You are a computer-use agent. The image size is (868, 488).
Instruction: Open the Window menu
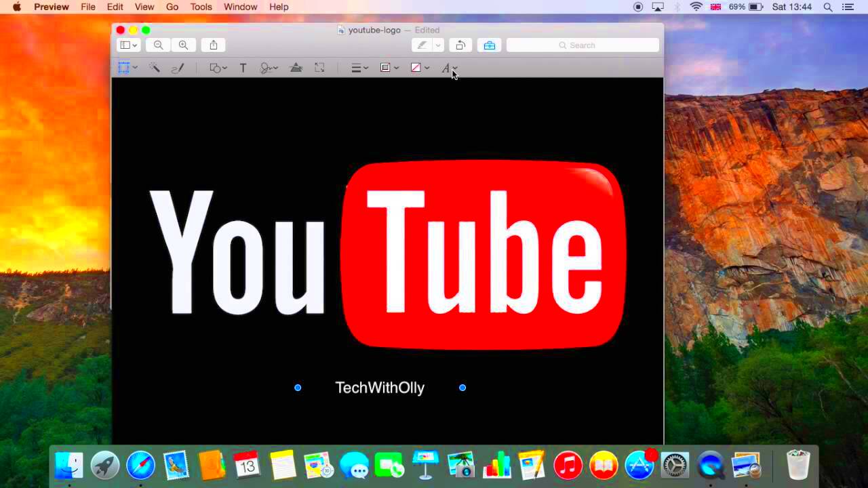[241, 7]
